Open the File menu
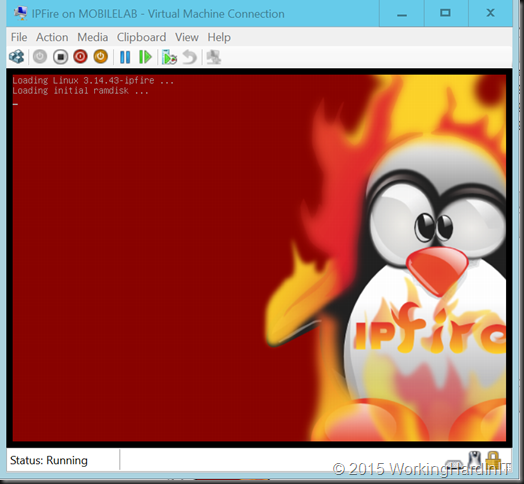524x484 pixels. coord(19,37)
